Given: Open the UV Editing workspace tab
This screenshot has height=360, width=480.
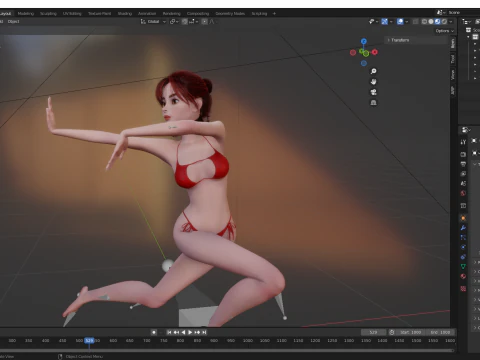Looking at the screenshot, I should tap(72, 14).
